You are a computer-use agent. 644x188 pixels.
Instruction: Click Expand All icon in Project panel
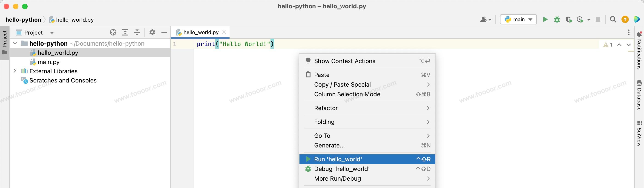(125, 32)
